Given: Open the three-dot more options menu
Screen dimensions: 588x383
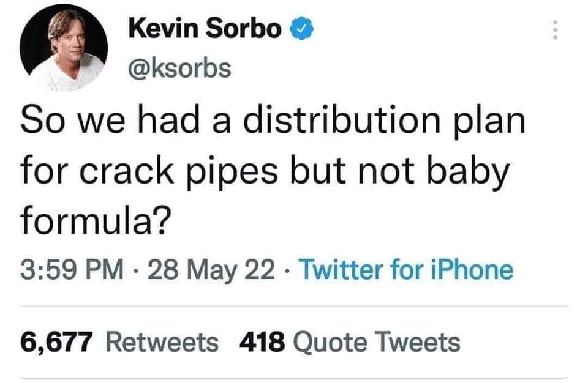Looking at the screenshot, I should pyautogui.click(x=556, y=30).
